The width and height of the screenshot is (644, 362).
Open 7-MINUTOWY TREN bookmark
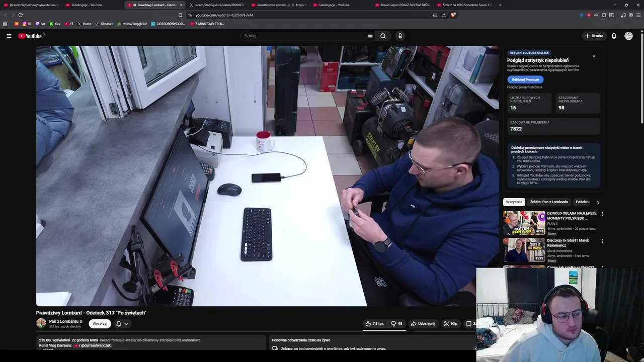pos(207,24)
